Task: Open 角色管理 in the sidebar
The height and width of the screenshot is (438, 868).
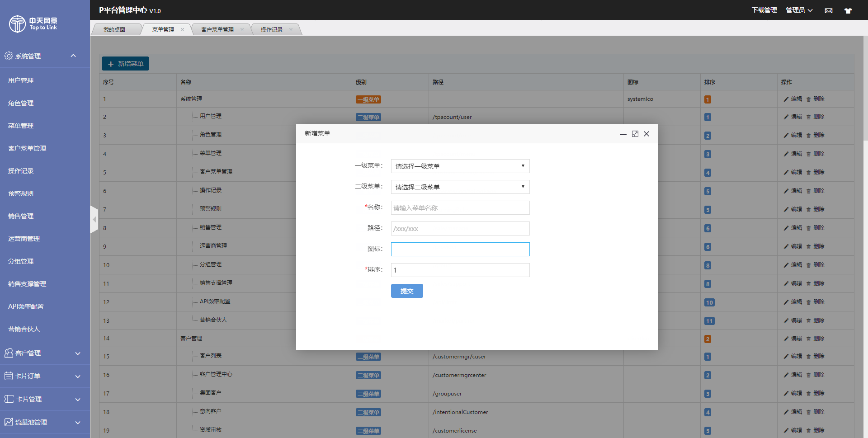Action: (x=21, y=103)
